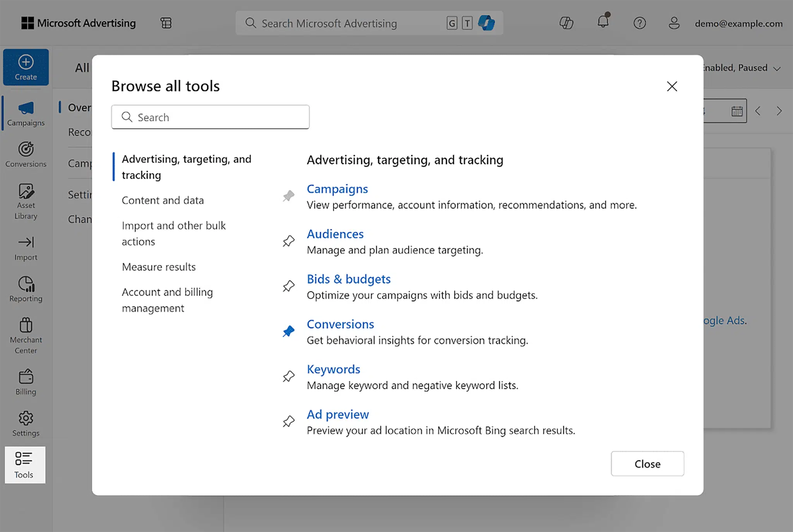Click the Keywords link

(334, 369)
